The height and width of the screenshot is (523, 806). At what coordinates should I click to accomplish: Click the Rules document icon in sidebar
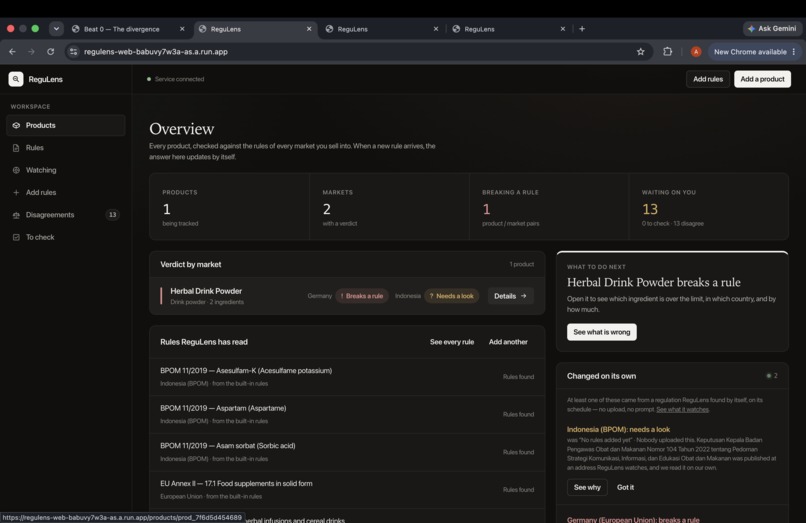click(16, 148)
